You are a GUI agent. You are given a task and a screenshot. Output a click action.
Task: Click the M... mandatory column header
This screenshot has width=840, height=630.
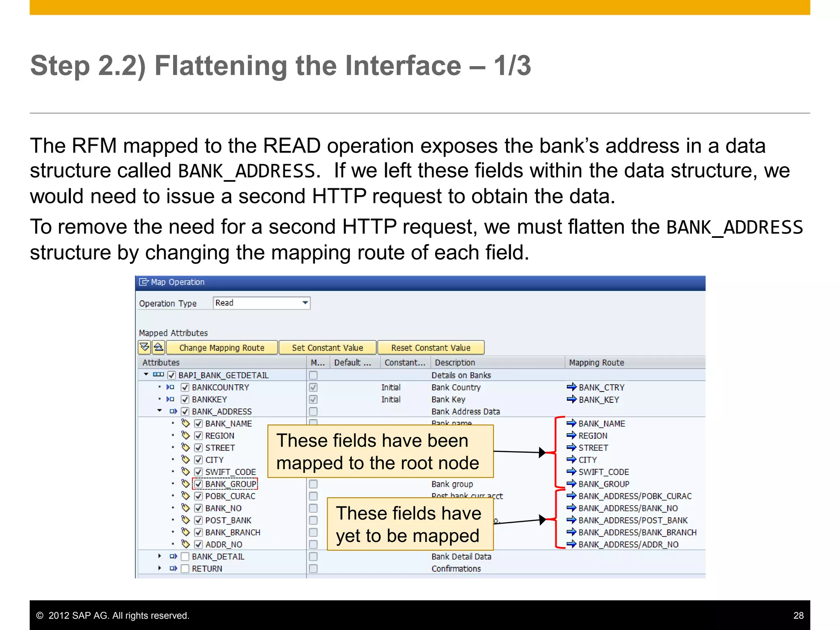[x=318, y=363]
